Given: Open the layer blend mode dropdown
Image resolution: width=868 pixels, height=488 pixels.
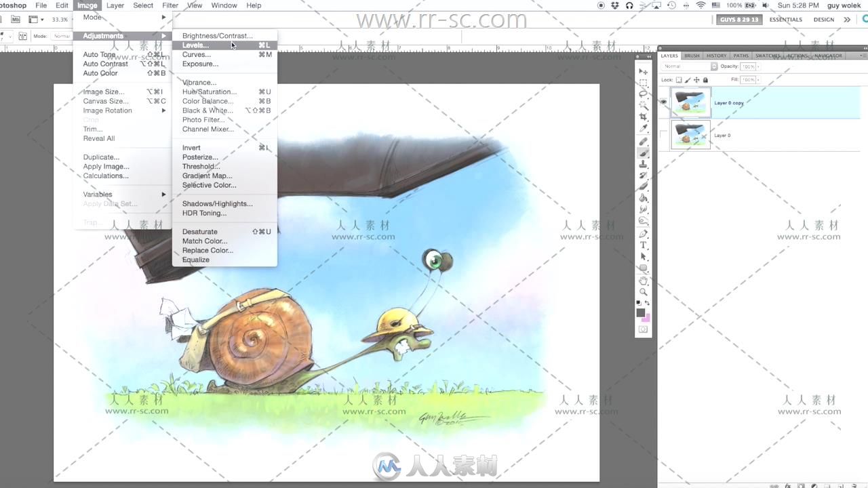Looking at the screenshot, I should 689,66.
